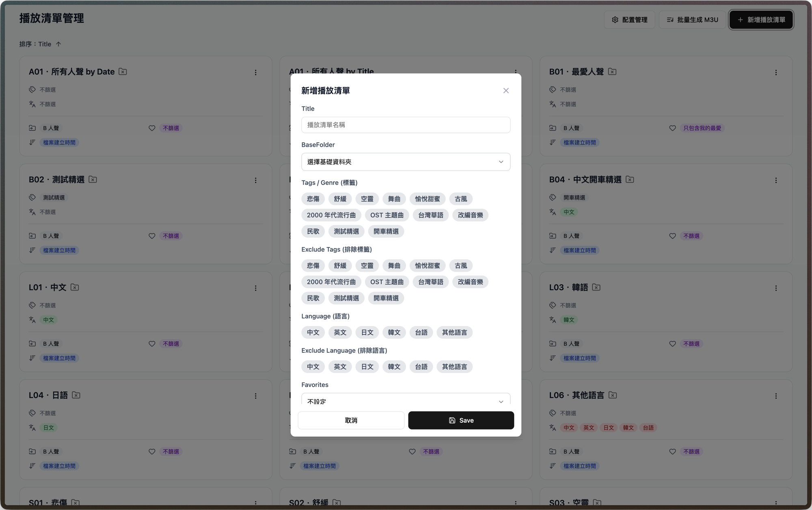Click 只包含我的最愛 badge in B01 card
Viewport: 812px width, 510px height.
pos(702,128)
